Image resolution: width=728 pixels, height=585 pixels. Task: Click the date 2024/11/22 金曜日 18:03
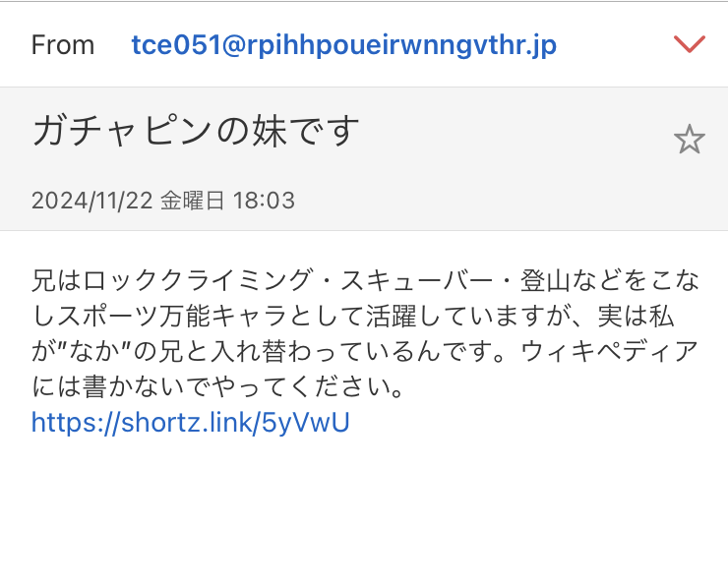pos(163,201)
